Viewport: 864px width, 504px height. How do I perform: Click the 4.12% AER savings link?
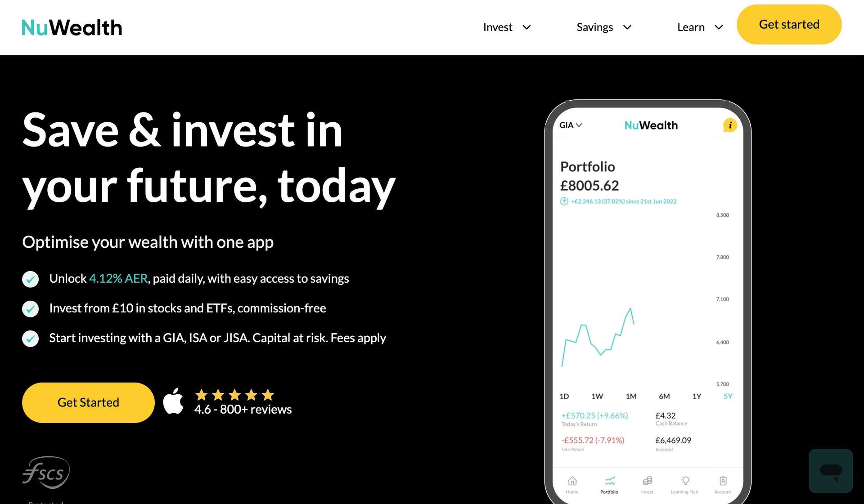coord(118,278)
